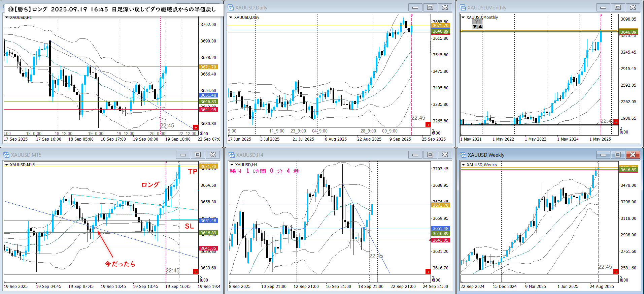Open the dropdown triangle next to XAUUSD,Daily

[x=231, y=18]
